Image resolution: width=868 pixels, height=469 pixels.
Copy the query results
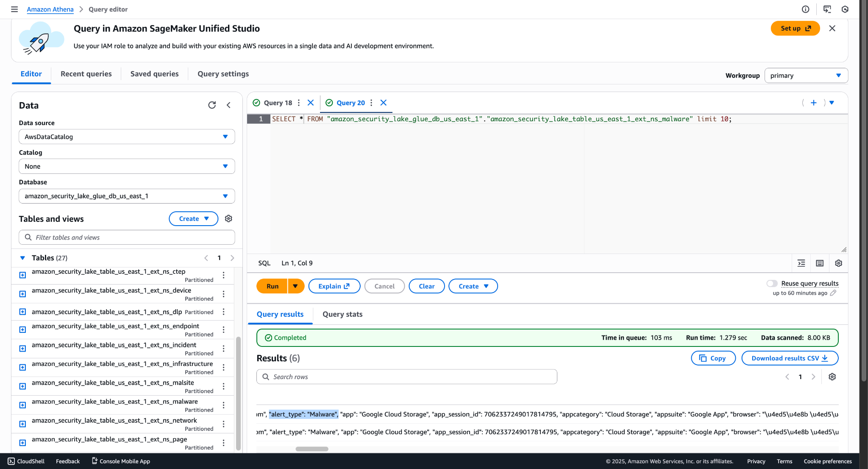[x=713, y=358]
